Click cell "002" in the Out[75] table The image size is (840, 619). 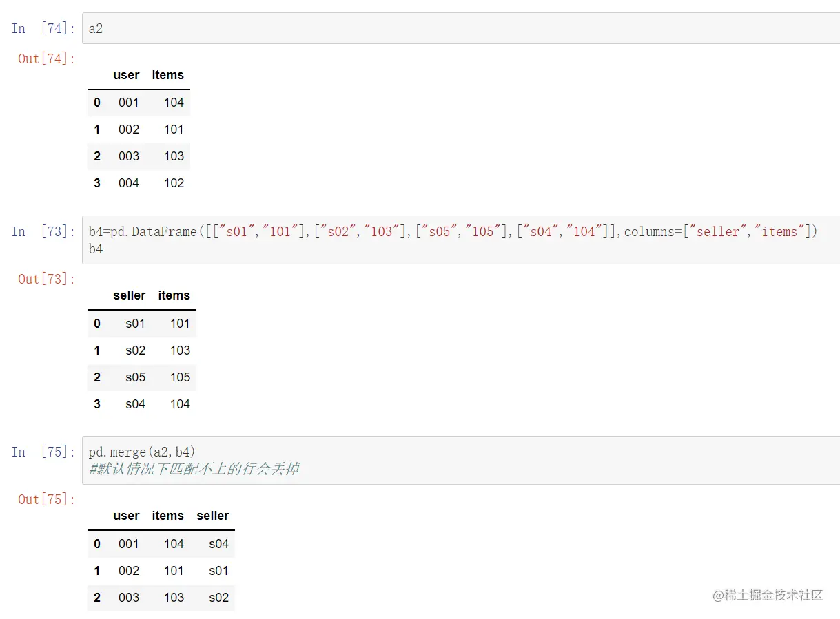tap(129, 571)
